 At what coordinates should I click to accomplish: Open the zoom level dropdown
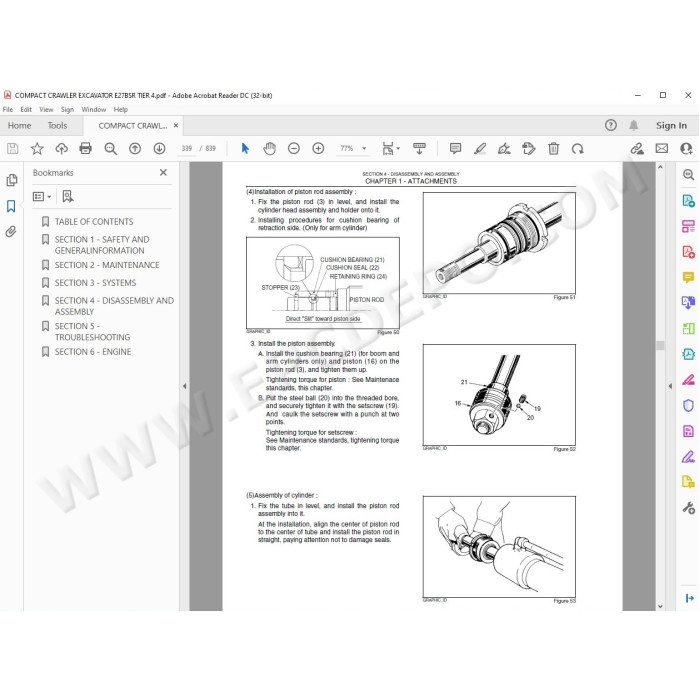tap(364, 148)
